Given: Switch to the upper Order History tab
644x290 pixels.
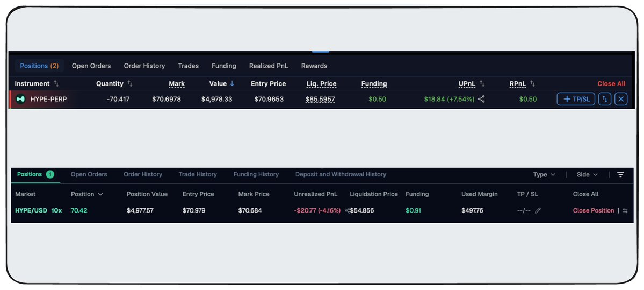Looking at the screenshot, I should [x=144, y=66].
